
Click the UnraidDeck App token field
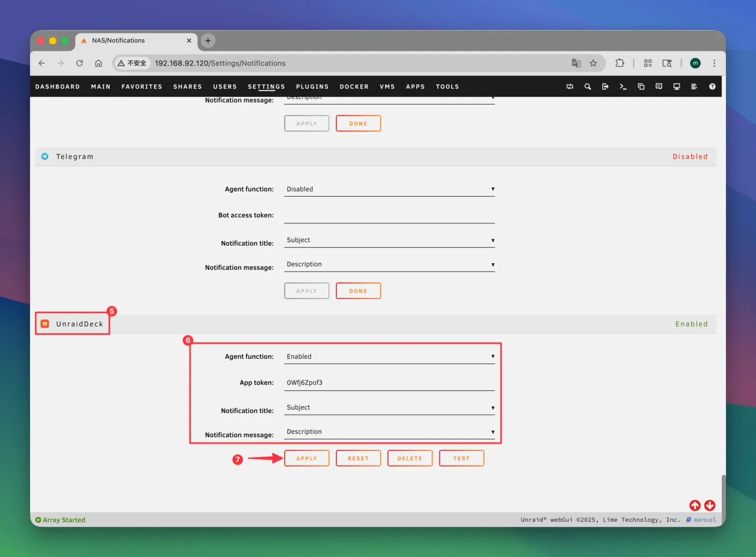click(x=389, y=383)
